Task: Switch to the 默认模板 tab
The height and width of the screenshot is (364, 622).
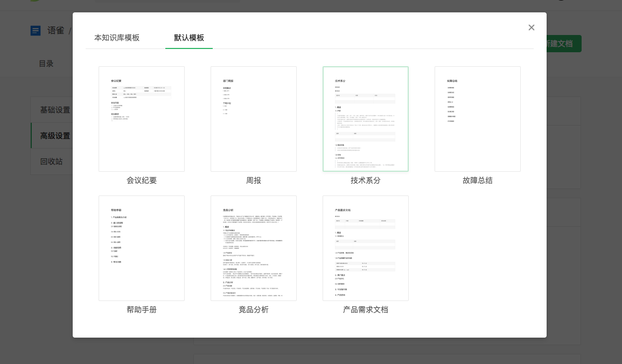Action: pos(188,38)
